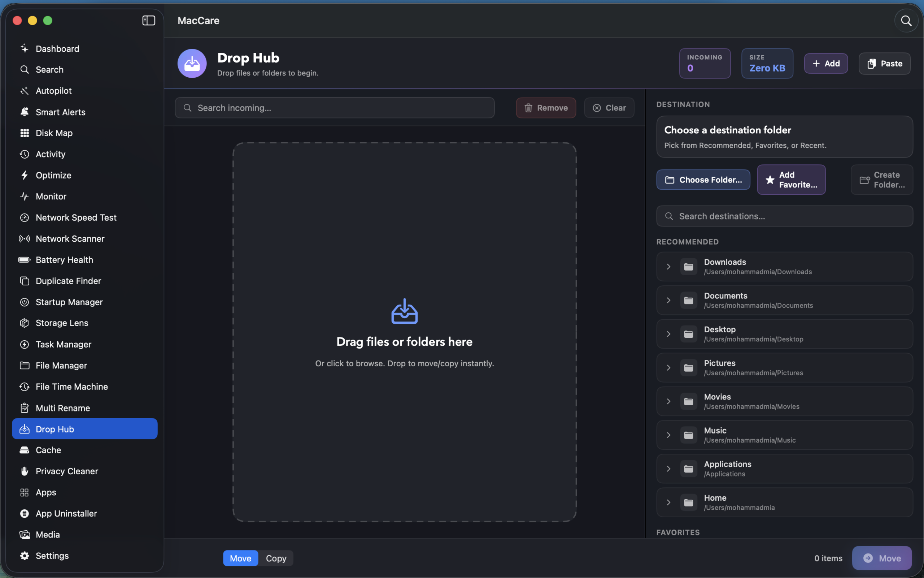The width and height of the screenshot is (924, 578).
Task: Open Privacy Cleaner hand item
Action: [85, 471]
